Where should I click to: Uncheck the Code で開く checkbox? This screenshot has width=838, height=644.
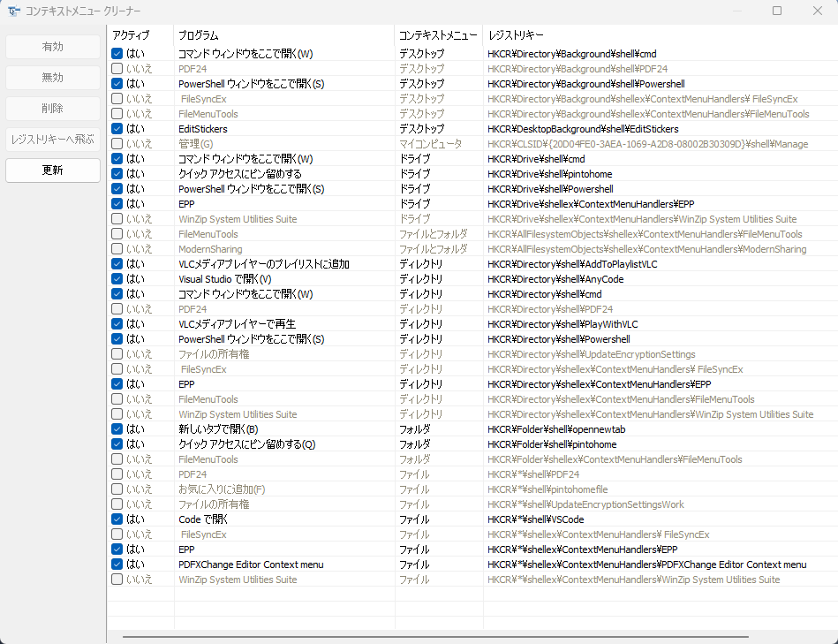(117, 519)
